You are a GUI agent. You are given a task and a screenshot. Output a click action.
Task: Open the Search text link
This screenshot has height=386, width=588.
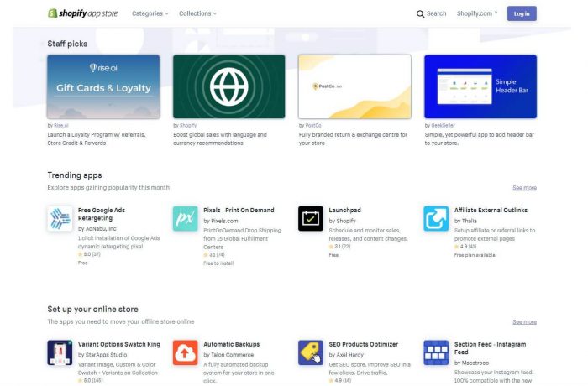437,13
